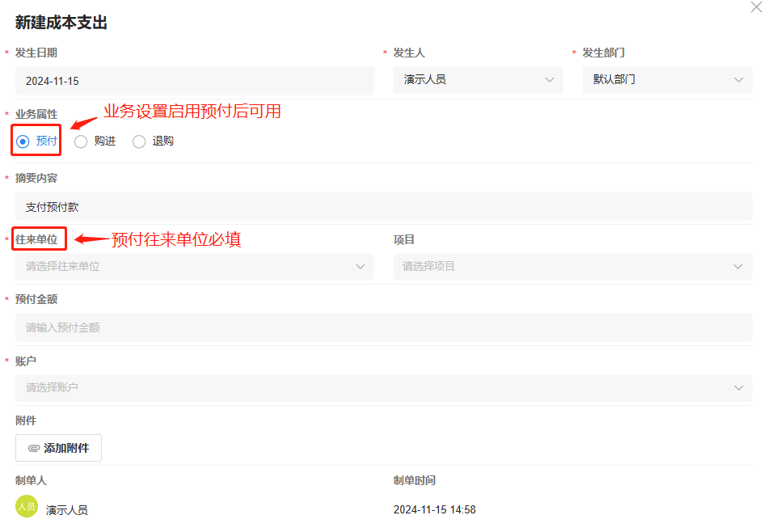Click the chevron arrow in 发生部门 field
This screenshot has width=763, height=532.
click(738, 80)
